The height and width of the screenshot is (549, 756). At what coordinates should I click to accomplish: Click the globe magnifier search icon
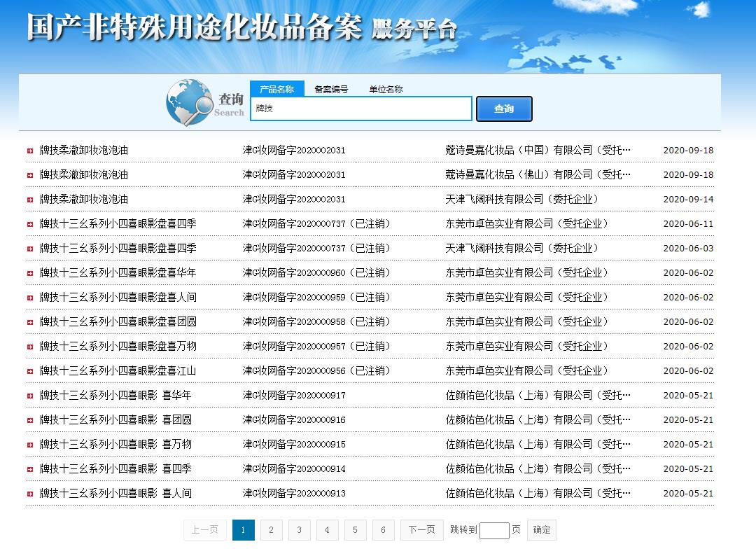[190, 103]
